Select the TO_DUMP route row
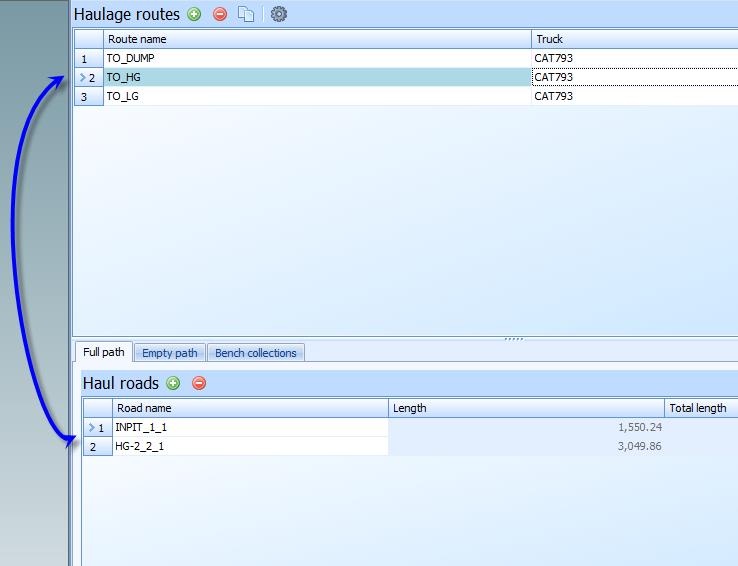The height and width of the screenshot is (566, 738). coord(317,59)
